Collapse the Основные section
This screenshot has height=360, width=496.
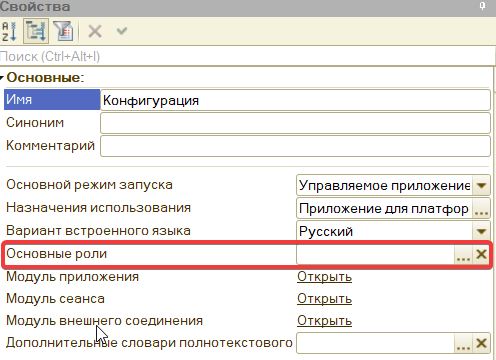point(2,78)
